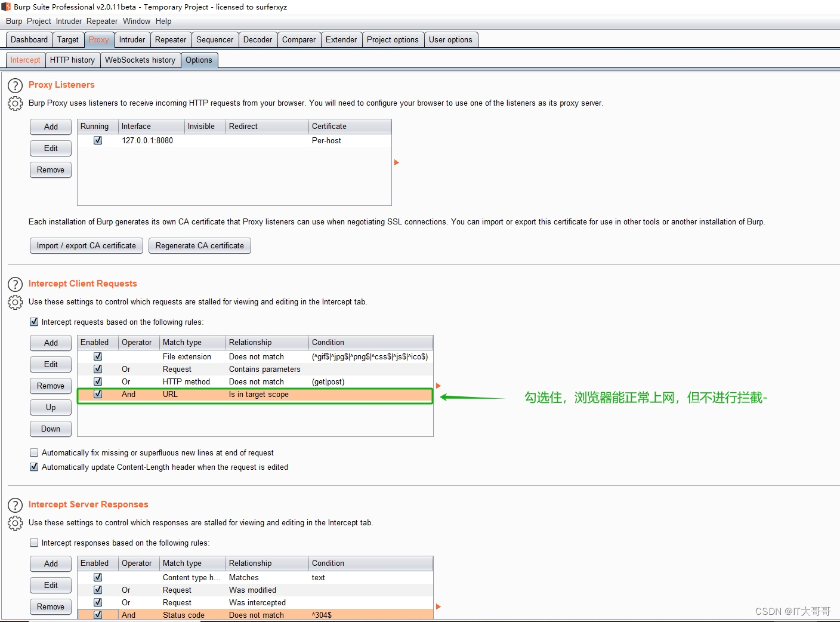This screenshot has width=840, height=622.
Task: Toggle 'Intercept requests based on following rules'
Action: [x=34, y=322]
